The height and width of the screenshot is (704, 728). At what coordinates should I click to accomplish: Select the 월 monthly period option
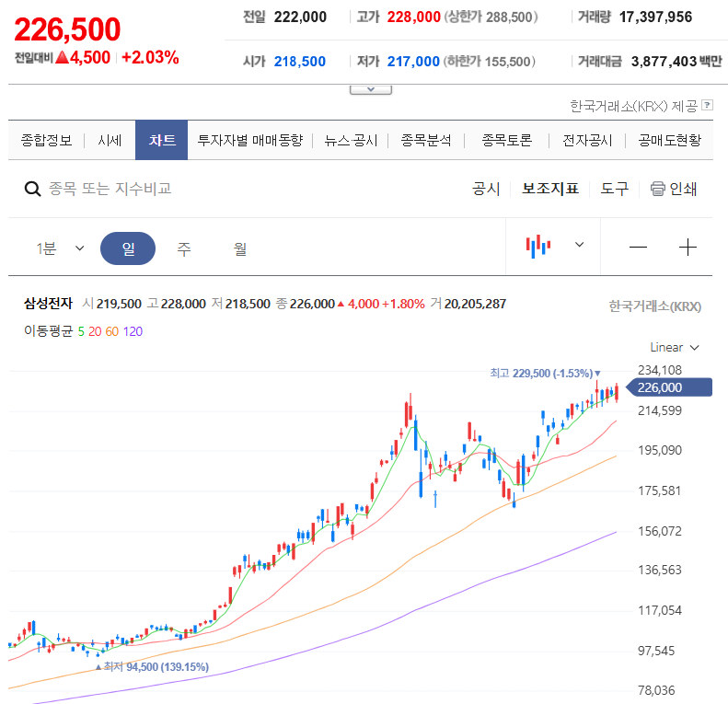click(240, 248)
